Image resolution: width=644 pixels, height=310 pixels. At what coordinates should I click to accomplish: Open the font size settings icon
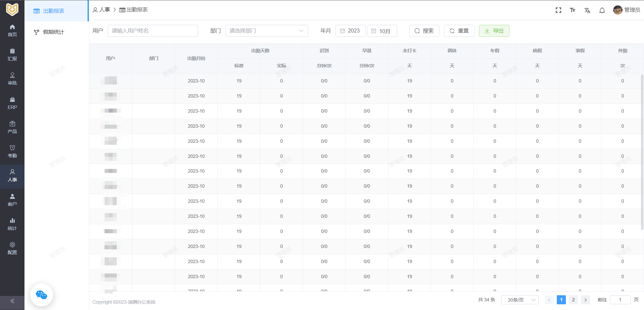[x=573, y=10]
